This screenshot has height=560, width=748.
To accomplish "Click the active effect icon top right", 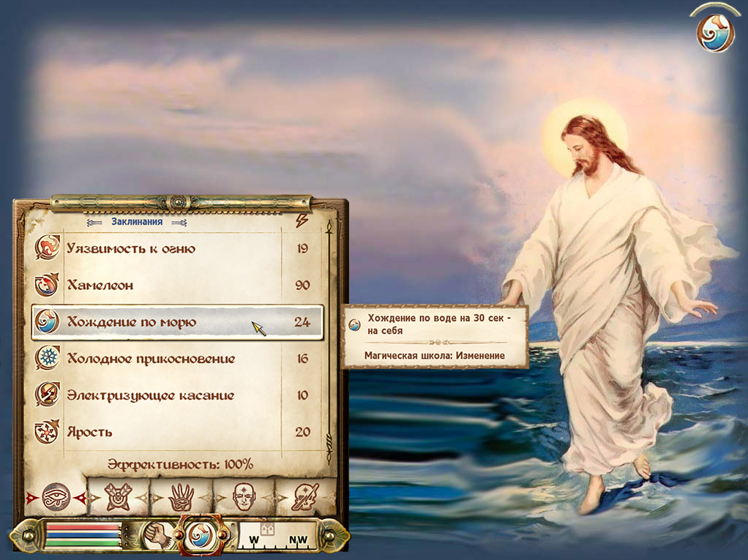I will [x=714, y=33].
